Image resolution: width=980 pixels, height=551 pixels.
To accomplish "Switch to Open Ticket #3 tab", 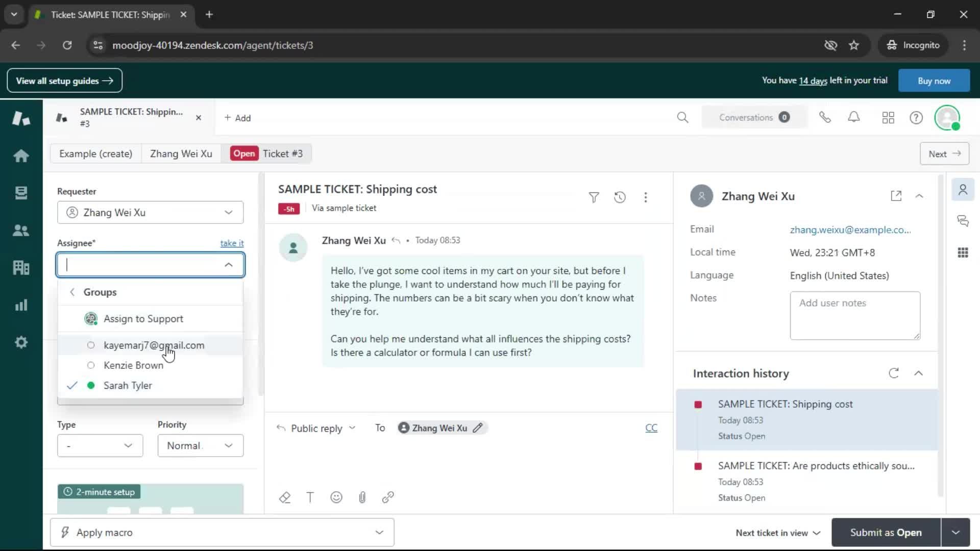I will (267, 154).
